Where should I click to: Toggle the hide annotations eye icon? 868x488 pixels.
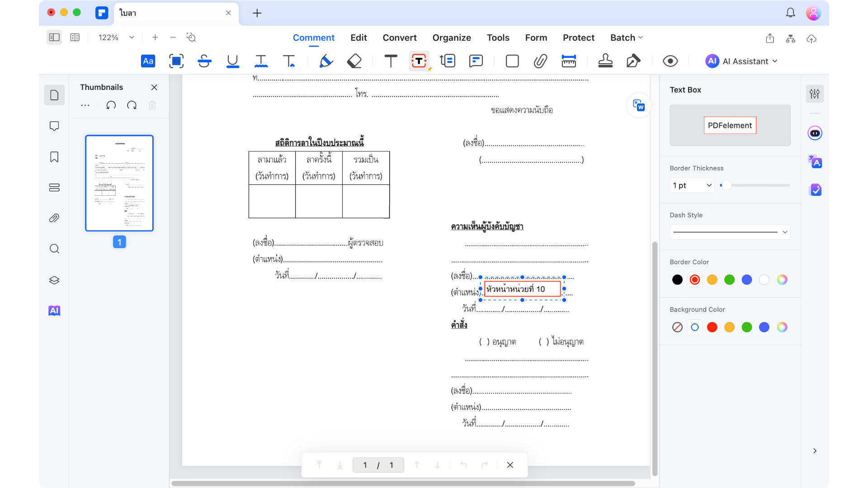coord(670,61)
